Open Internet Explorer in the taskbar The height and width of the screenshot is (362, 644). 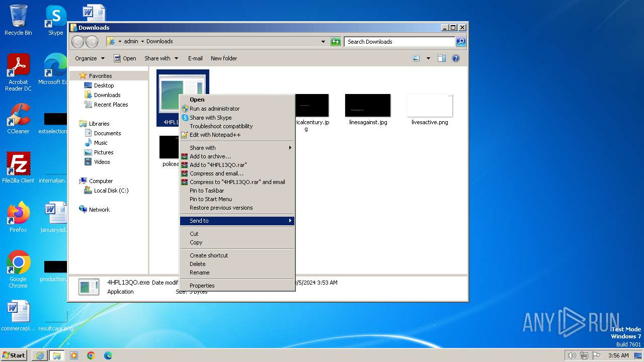pyautogui.click(x=40, y=355)
